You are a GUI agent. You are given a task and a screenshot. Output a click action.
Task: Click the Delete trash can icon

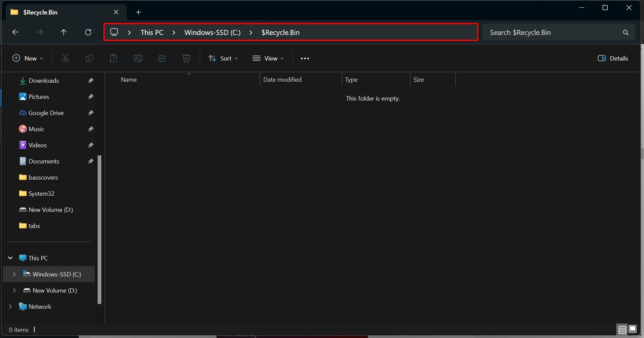tap(187, 59)
